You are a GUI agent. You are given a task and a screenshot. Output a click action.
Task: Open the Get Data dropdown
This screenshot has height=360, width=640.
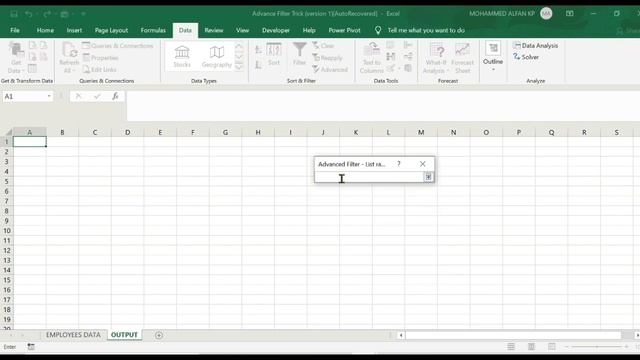click(16, 58)
